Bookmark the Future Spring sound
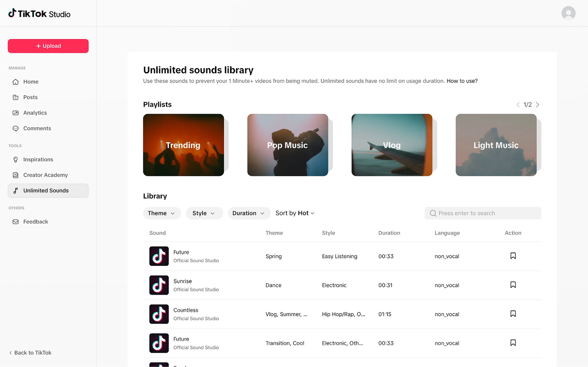The image size is (588, 367). coord(513,256)
